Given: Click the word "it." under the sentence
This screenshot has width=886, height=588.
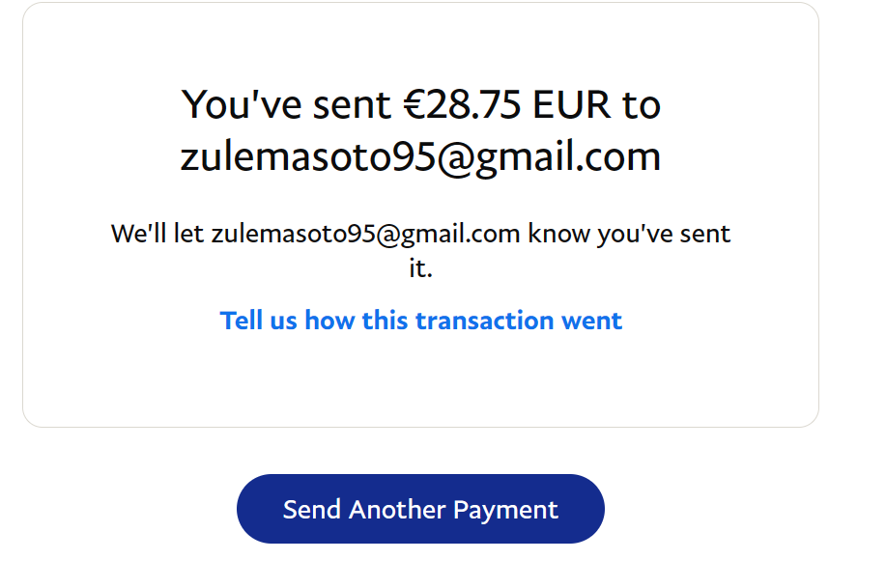Looking at the screenshot, I should tap(421, 267).
